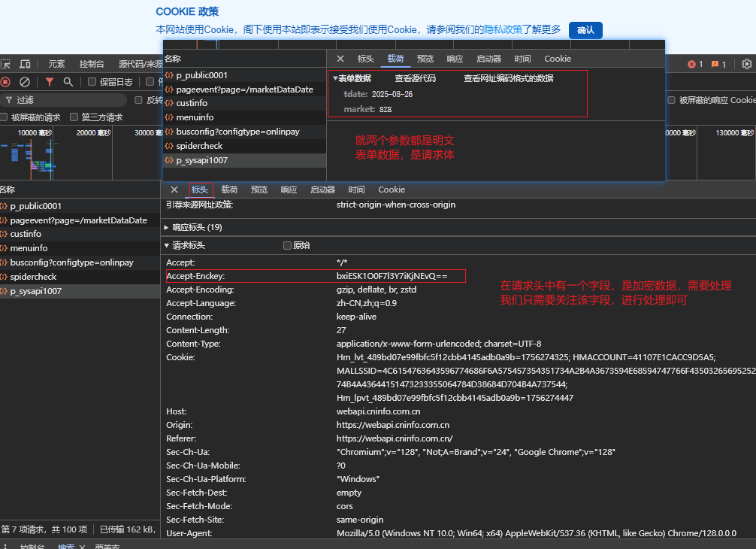
Task: Open 搜索 tab in bottom drawer
Action: pos(66,547)
